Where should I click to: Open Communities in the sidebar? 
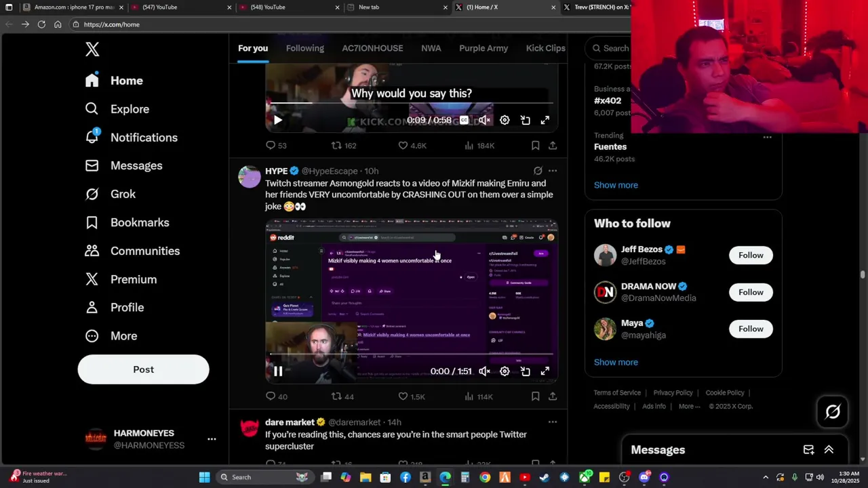pyautogui.click(x=132, y=251)
